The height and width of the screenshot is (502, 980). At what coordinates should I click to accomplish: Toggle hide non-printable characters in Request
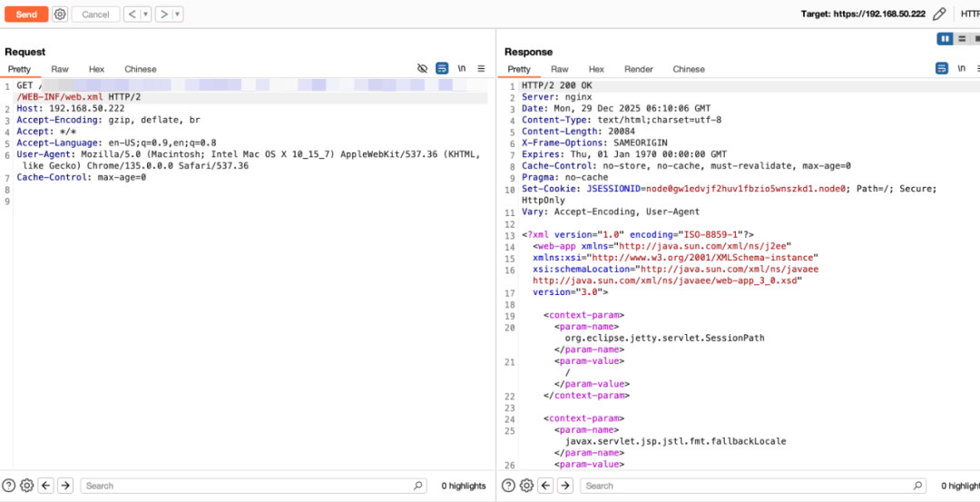[x=423, y=68]
